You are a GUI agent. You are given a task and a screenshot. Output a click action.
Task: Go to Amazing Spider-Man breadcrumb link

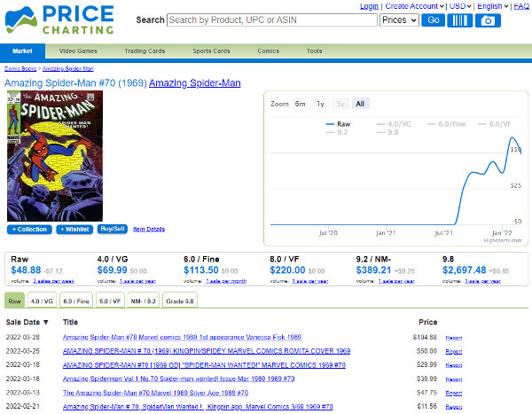pyautogui.click(x=68, y=68)
